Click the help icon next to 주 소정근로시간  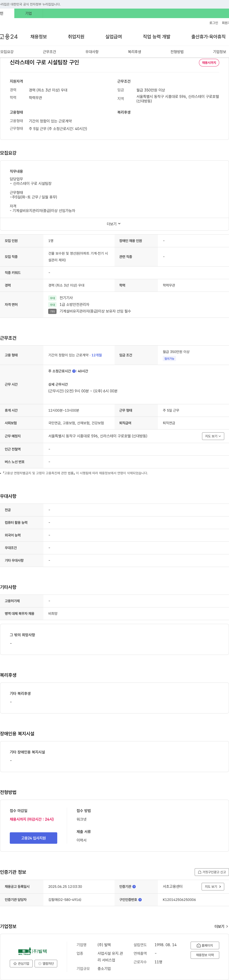74,371
